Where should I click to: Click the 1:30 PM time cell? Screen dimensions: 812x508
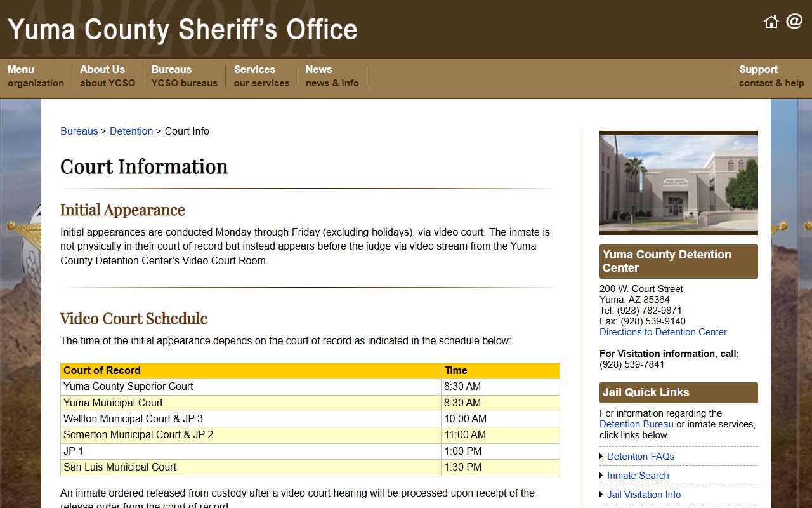(501, 467)
